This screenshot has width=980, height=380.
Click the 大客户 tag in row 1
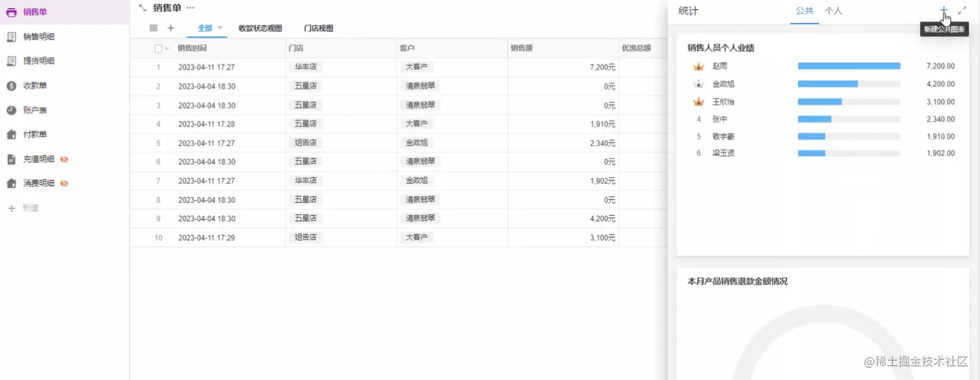tap(417, 67)
